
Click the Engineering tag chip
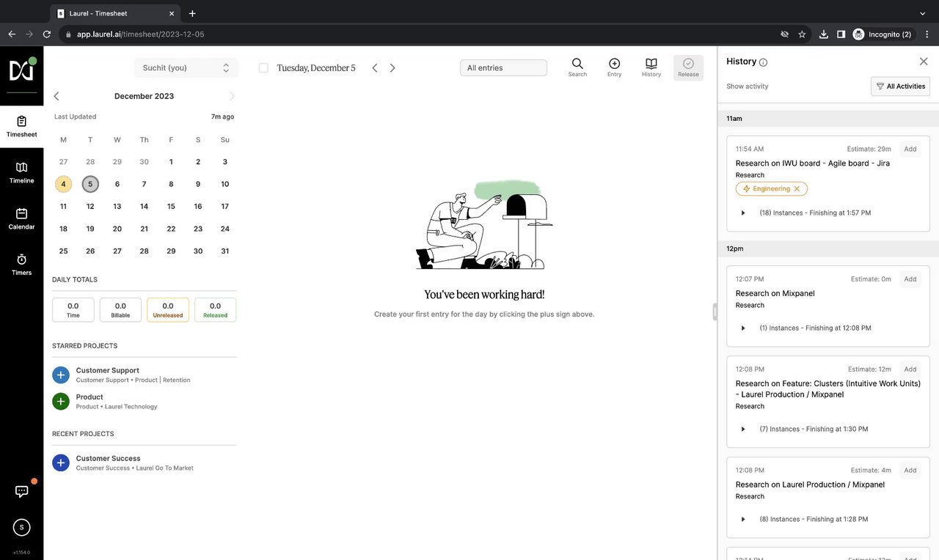(771, 188)
